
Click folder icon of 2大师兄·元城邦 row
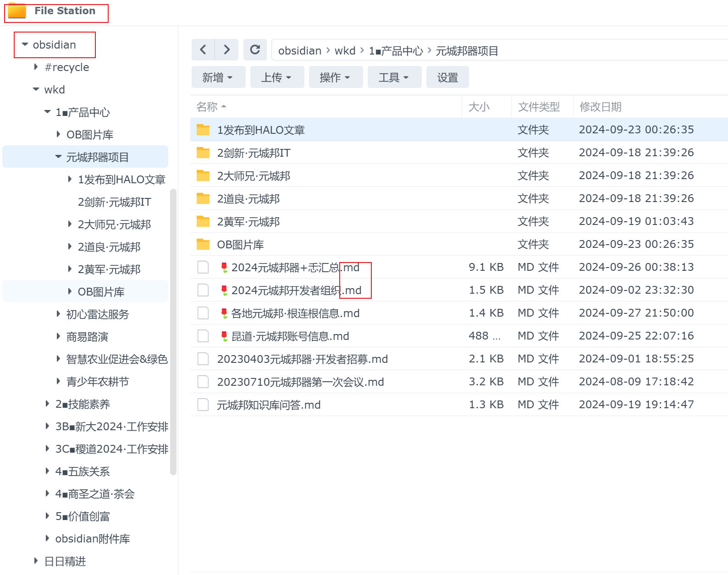[203, 175]
